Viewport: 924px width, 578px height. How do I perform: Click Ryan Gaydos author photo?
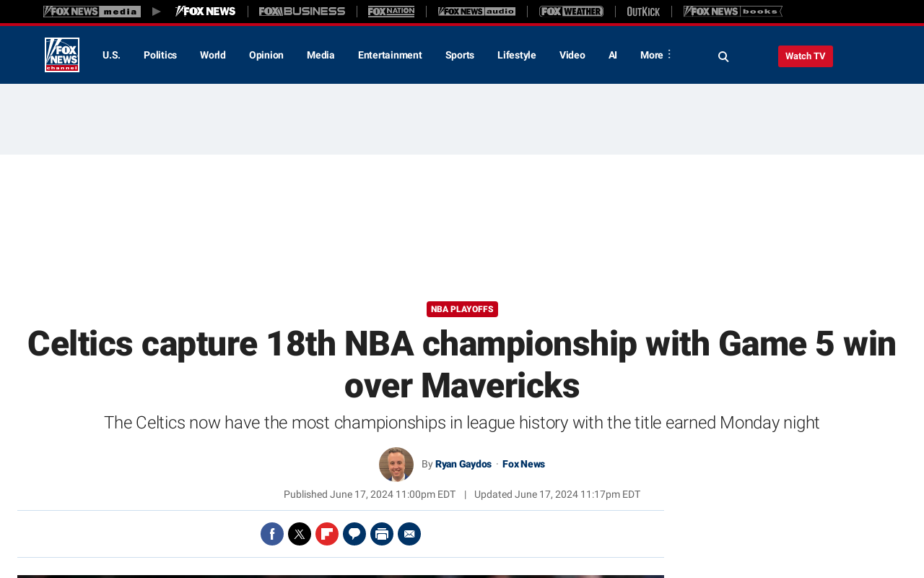pyautogui.click(x=396, y=465)
